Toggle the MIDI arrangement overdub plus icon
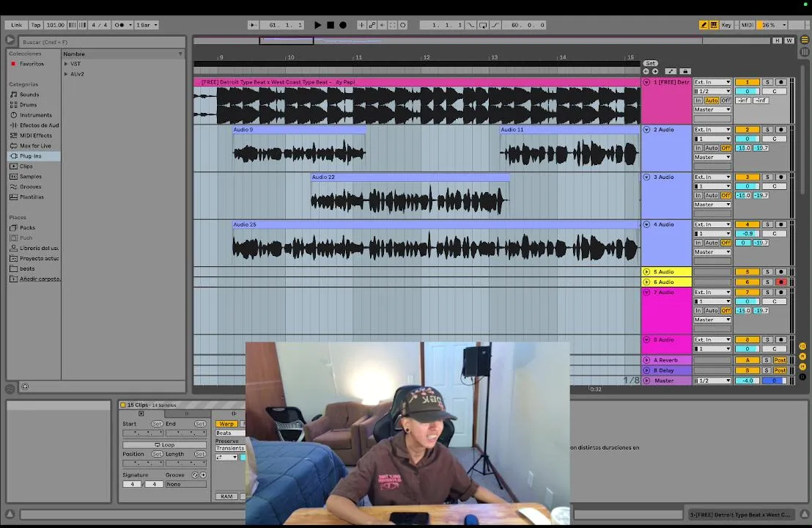 point(361,25)
